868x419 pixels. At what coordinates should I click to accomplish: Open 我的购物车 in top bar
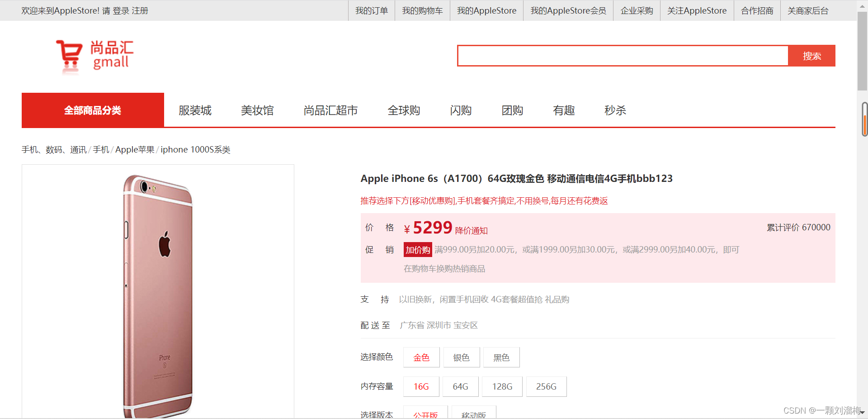pos(422,10)
